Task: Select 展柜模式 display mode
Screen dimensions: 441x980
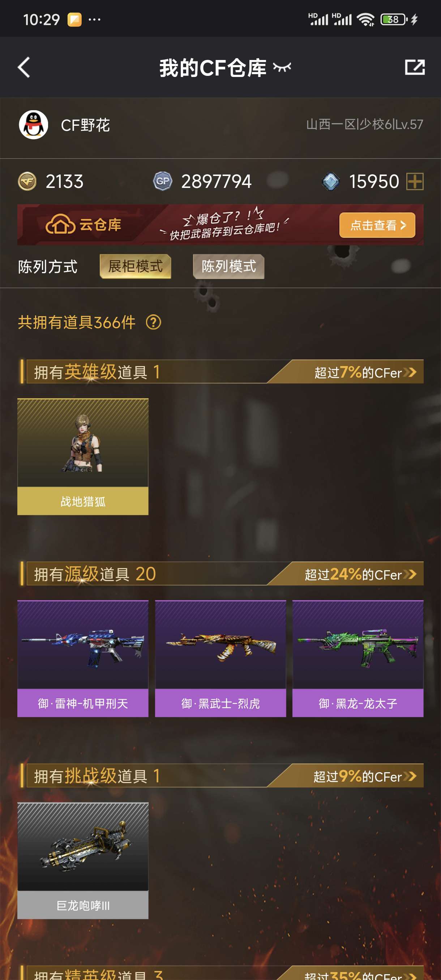Action: 136,266
